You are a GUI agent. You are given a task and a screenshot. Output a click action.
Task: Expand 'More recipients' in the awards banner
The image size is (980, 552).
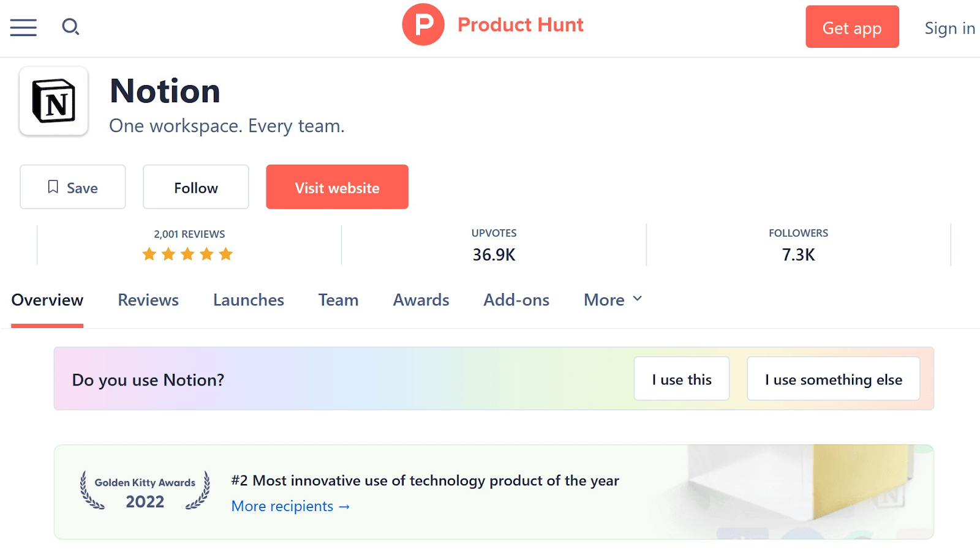pos(290,506)
